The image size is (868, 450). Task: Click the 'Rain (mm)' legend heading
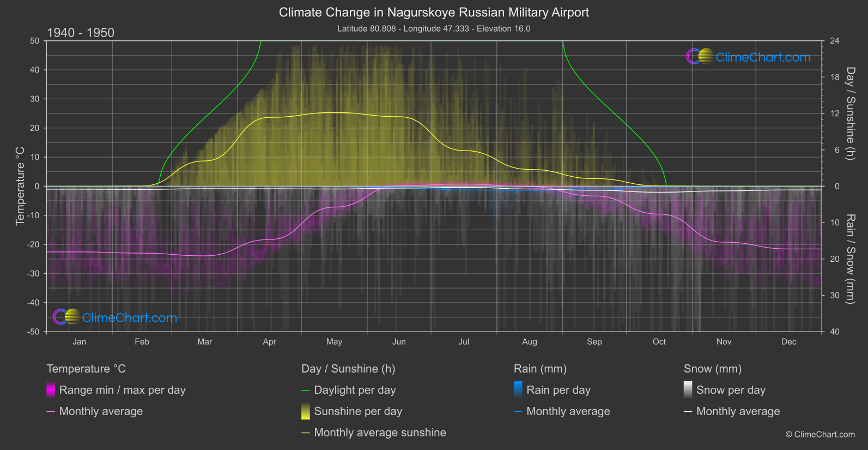click(541, 369)
